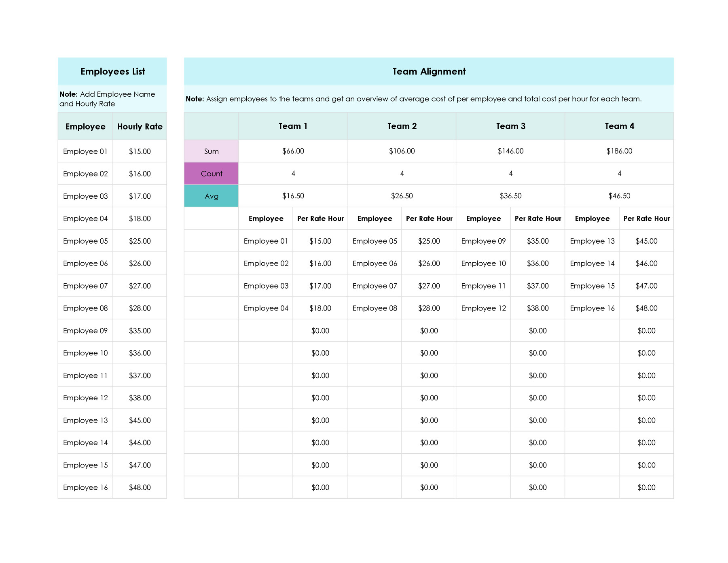Click the $186.00 Sum value for Team 4

(x=619, y=151)
